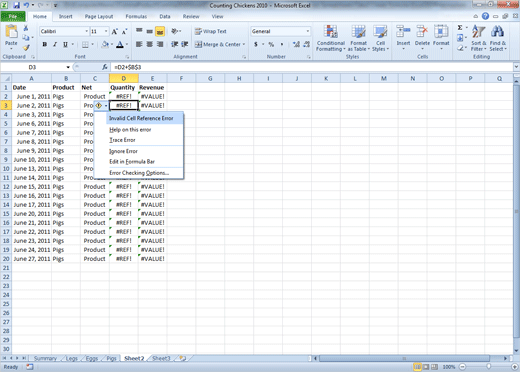Screen dimensions: 520x372
Task: Open the Name Box dropdown arrow
Action: pyautogui.click(x=68, y=67)
